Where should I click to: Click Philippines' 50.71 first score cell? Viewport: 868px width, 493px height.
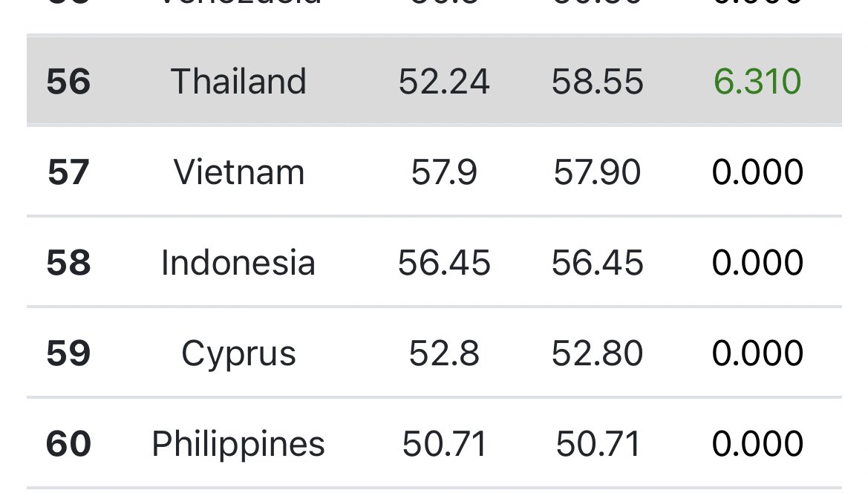(x=444, y=444)
